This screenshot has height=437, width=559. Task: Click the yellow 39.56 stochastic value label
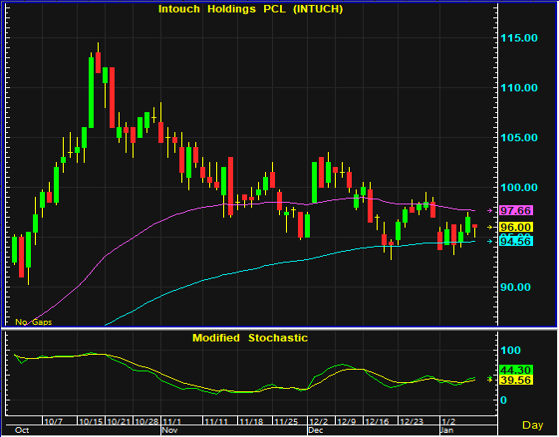tap(516, 380)
